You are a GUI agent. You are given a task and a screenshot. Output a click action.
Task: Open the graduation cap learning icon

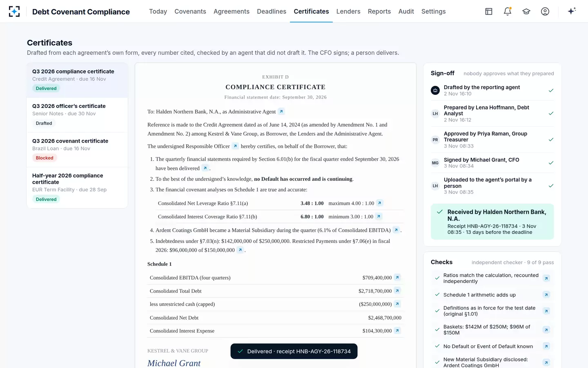click(526, 11)
